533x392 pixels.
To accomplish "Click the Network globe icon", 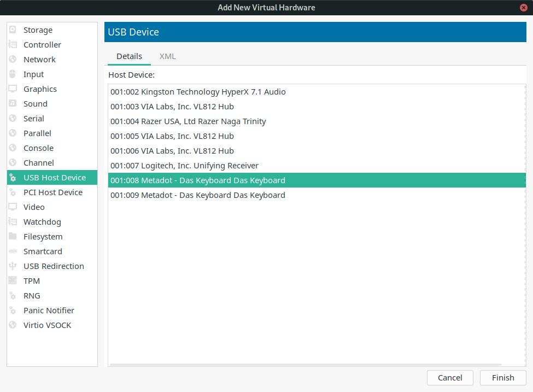I will point(13,60).
